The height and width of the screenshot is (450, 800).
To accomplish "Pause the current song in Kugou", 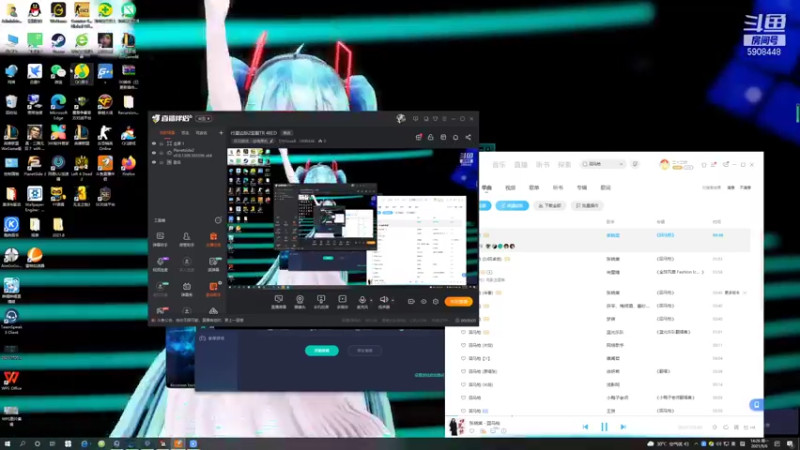I will pyautogui.click(x=604, y=427).
